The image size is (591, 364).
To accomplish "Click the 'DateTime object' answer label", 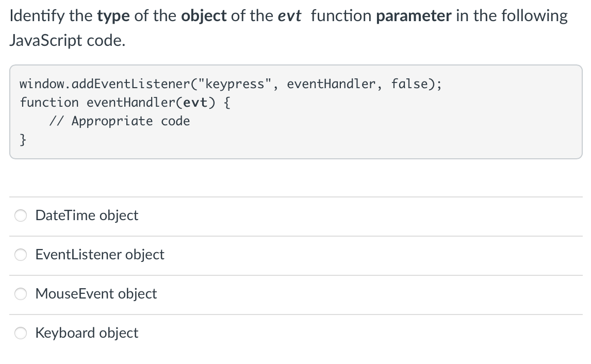I will [x=87, y=216].
